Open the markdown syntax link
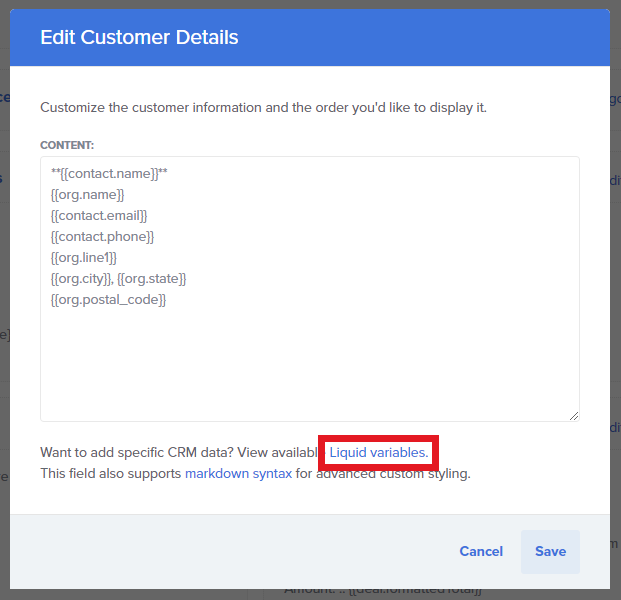The height and width of the screenshot is (600, 621). [x=238, y=474]
